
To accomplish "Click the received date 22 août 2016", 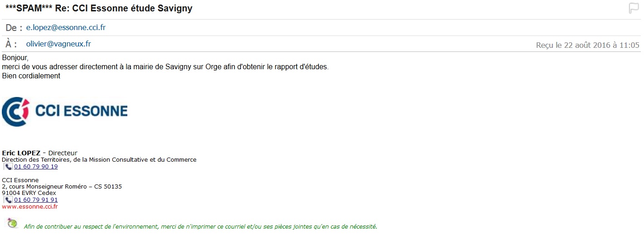I will (x=588, y=45).
